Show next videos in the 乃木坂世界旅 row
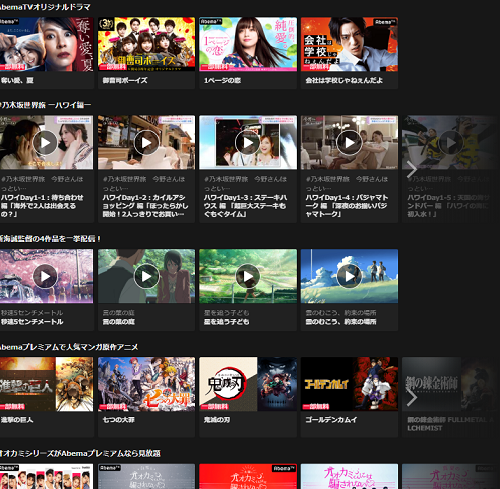This screenshot has height=489, width=500. [412, 169]
